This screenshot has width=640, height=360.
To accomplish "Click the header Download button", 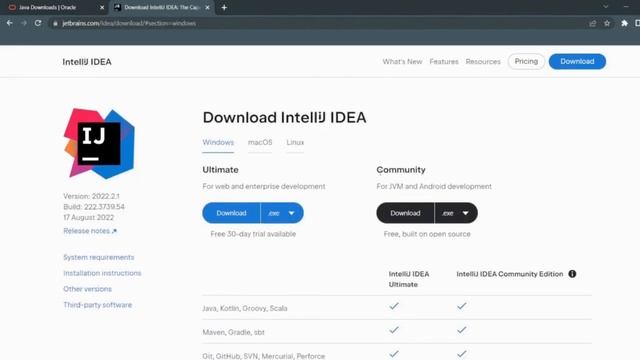I will click(x=577, y=61).
